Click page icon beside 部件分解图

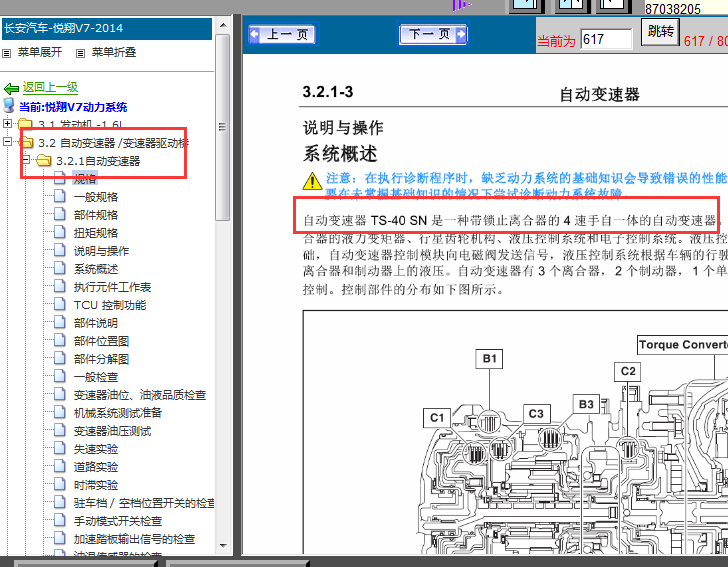[60, 358]
